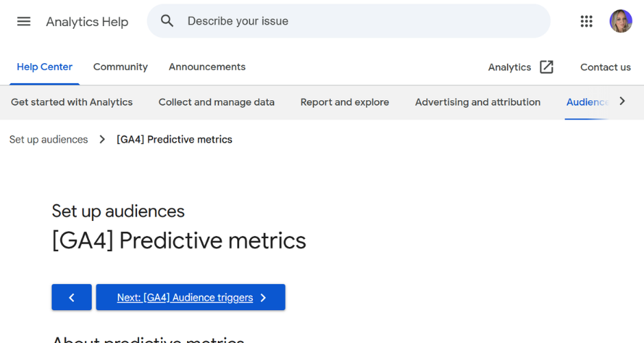Screen dimensions: 644x343
Task: Open Get started with Analytics topic
Action: (x=72, y=102)
